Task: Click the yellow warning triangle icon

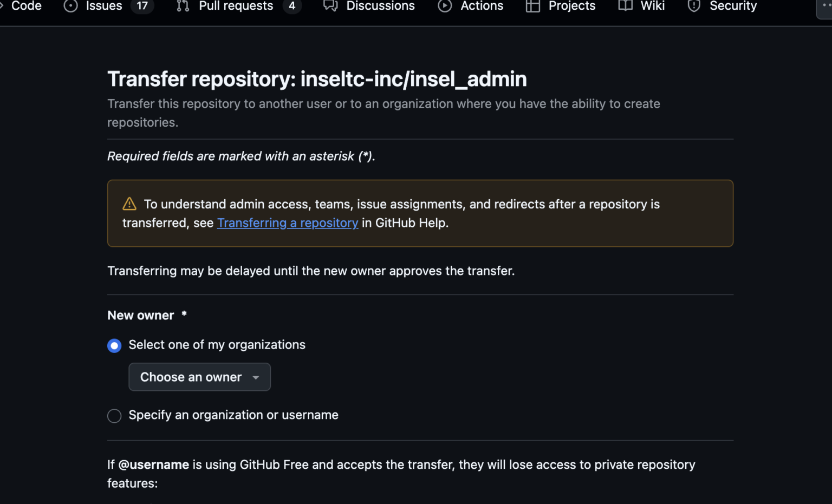Action: coord(129,204)
